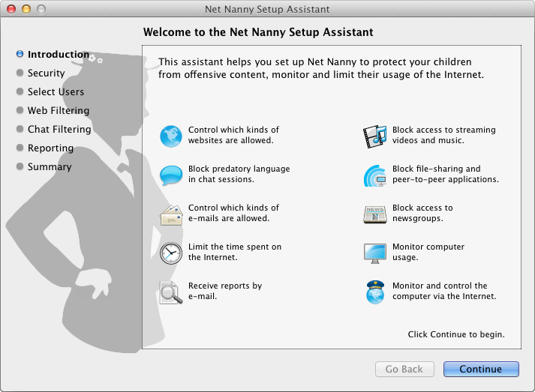Click the heading "Welcome to the Net Nanny Setup Assistant"
The image size is (535, 392).
click(258, 32)
